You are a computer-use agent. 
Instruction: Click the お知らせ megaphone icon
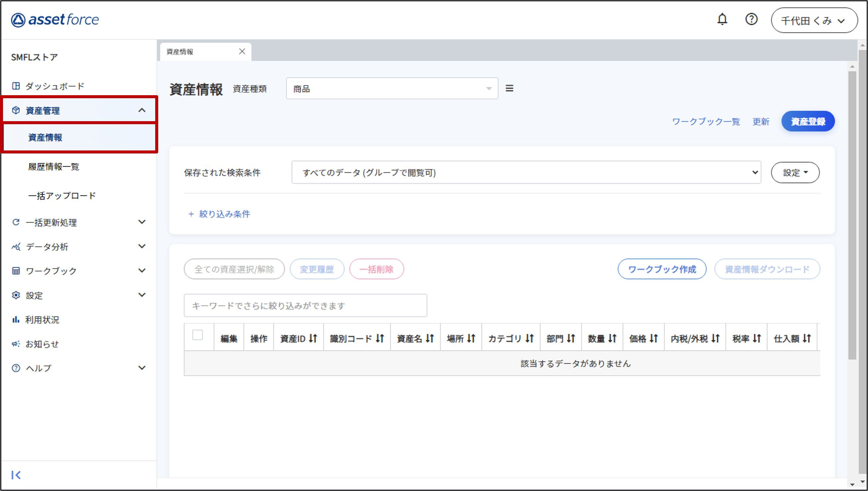[16, 344]
